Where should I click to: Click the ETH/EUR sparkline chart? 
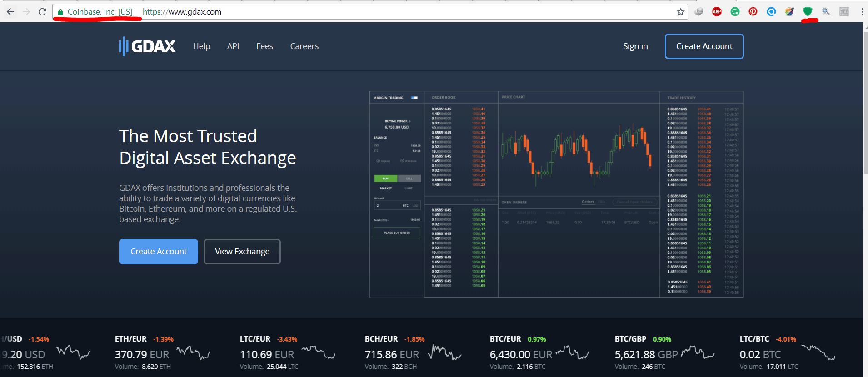pos(193,352)
